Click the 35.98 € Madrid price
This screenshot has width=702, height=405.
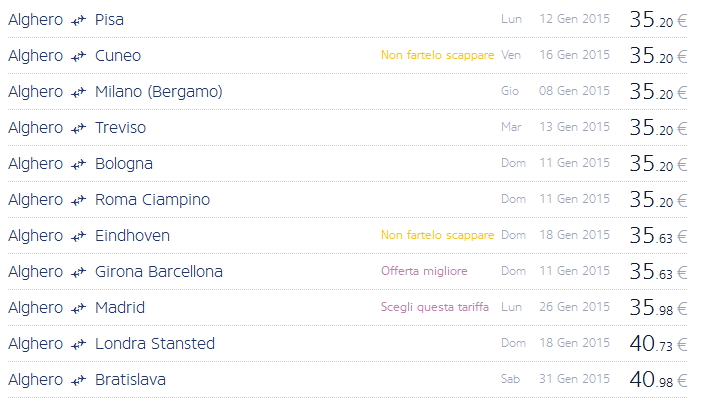(658, 308)
